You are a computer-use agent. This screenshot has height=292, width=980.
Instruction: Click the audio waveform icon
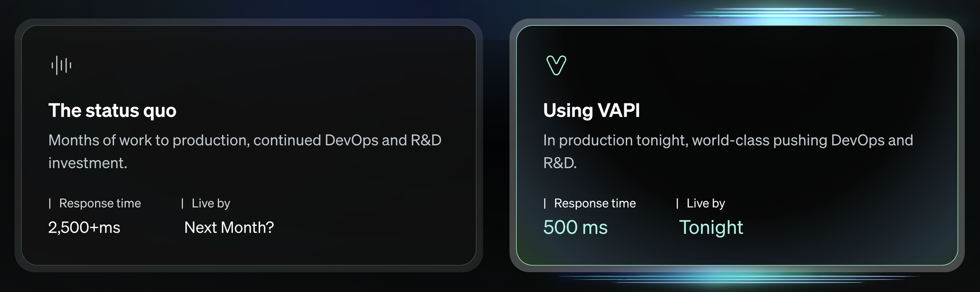coord(61,65)
